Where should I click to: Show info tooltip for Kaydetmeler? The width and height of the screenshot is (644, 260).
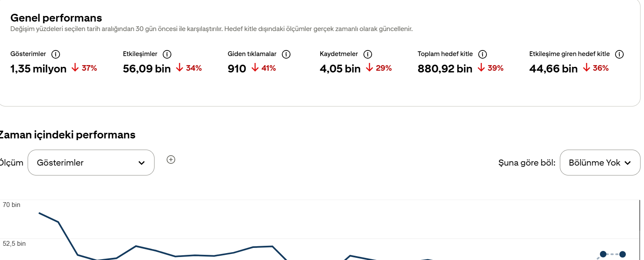coord(368,54)
